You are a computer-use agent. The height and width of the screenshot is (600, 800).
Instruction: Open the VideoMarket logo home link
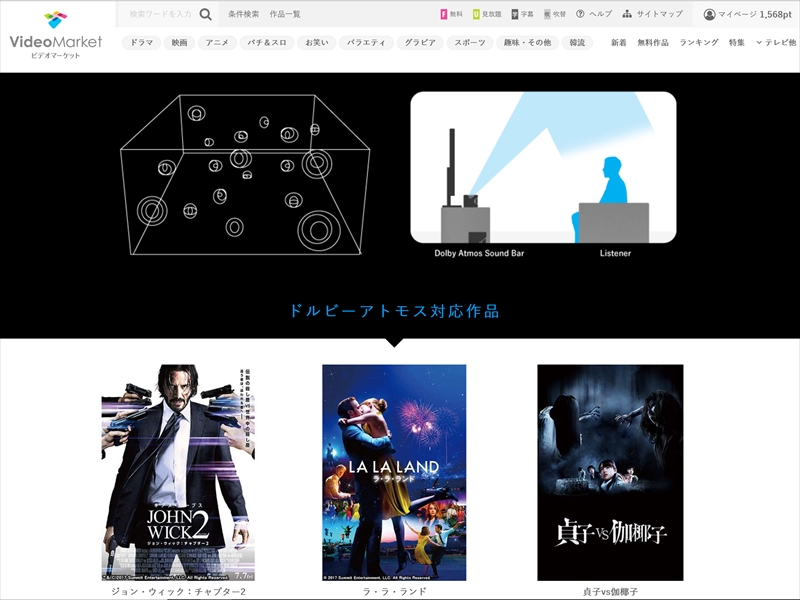point(56,35)
